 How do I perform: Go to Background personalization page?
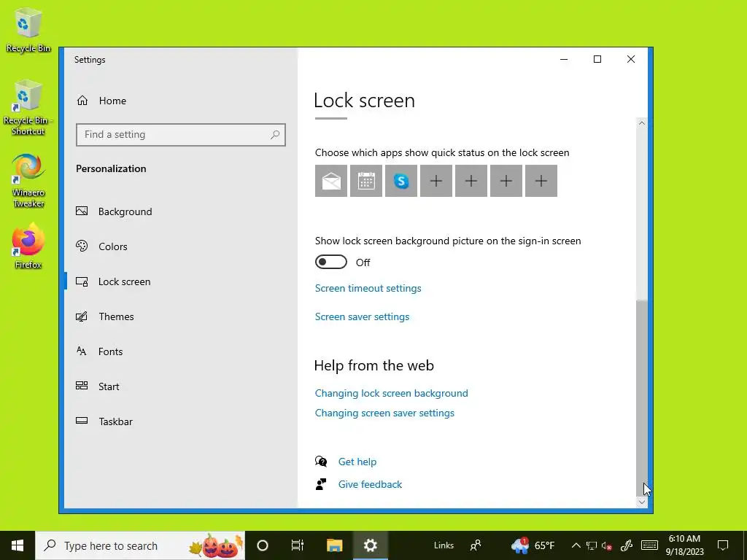(181, 211)
